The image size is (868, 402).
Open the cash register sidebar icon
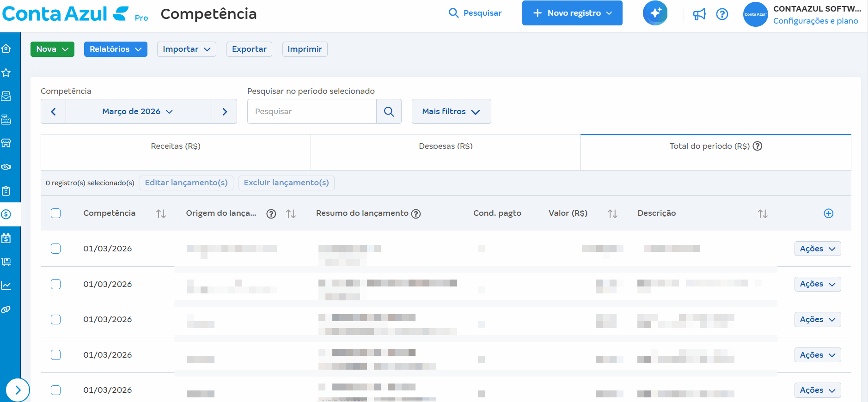coord(6,120)
